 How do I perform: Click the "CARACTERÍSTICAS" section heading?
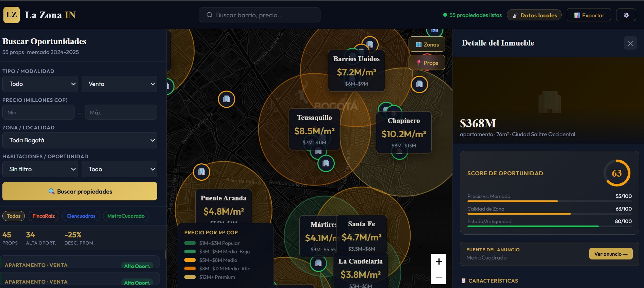point(493,281)
